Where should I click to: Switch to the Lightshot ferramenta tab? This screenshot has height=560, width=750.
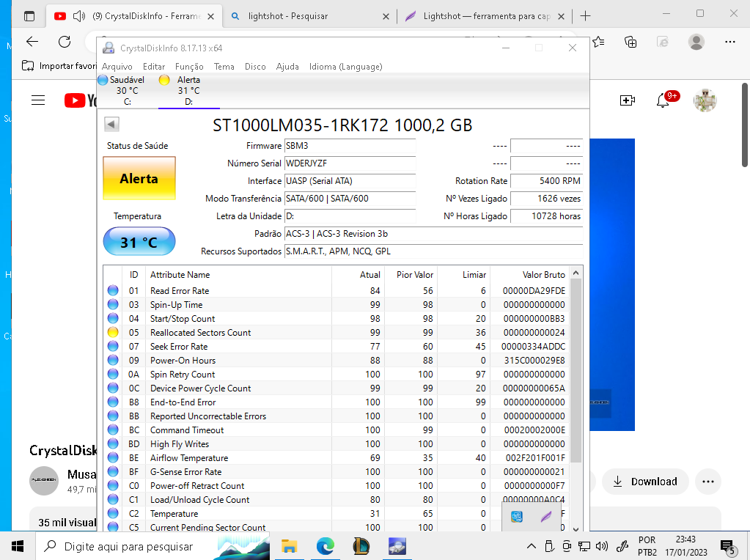[x=485, y=16]
